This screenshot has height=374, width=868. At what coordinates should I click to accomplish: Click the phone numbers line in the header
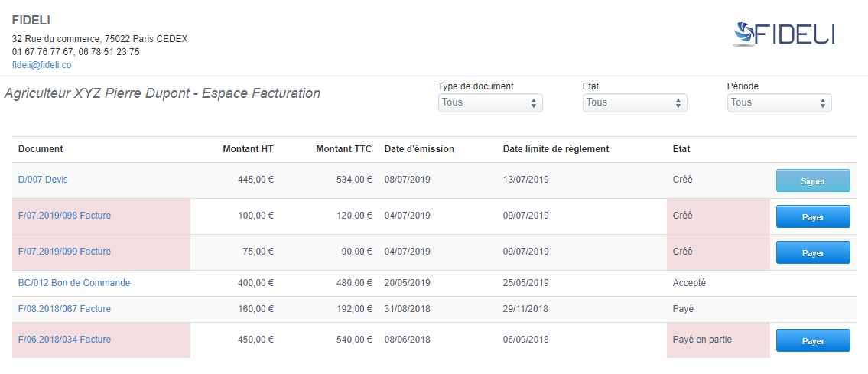(x=76, y=52)
